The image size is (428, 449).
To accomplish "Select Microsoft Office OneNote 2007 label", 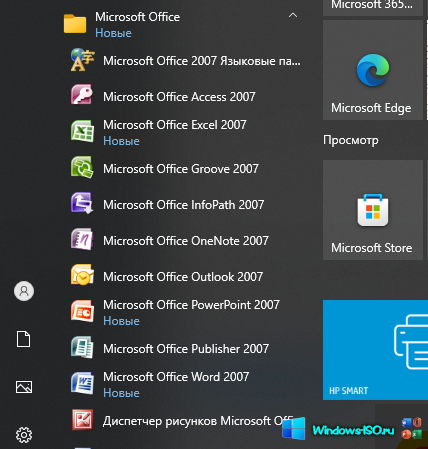I will (186, 241).
